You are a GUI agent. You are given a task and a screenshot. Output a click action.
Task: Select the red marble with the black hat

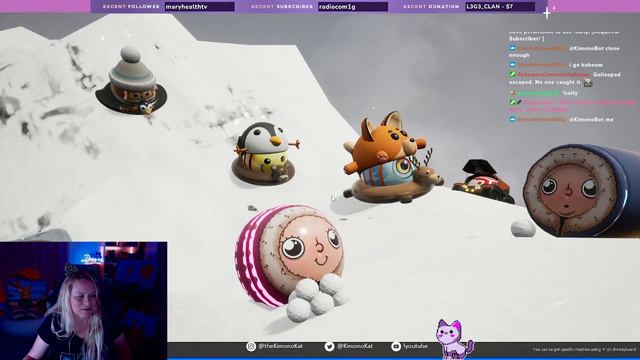pos(484,182)
